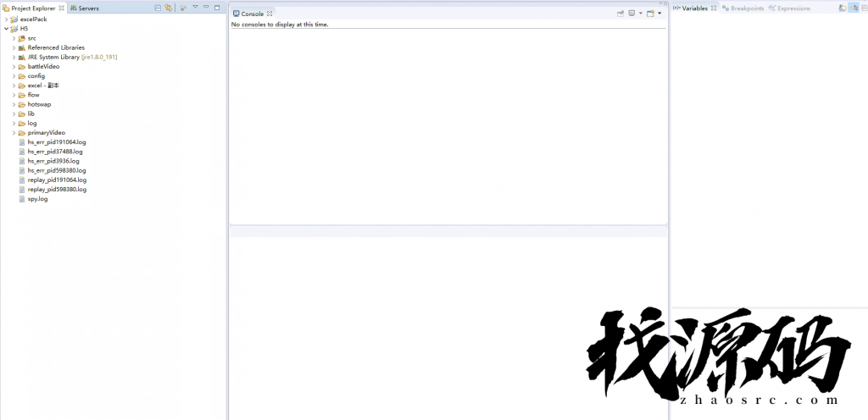This screenshot has width=868, height=420.
Task: Select file replay_pid598380.log
Action: [x=57, y=189]
